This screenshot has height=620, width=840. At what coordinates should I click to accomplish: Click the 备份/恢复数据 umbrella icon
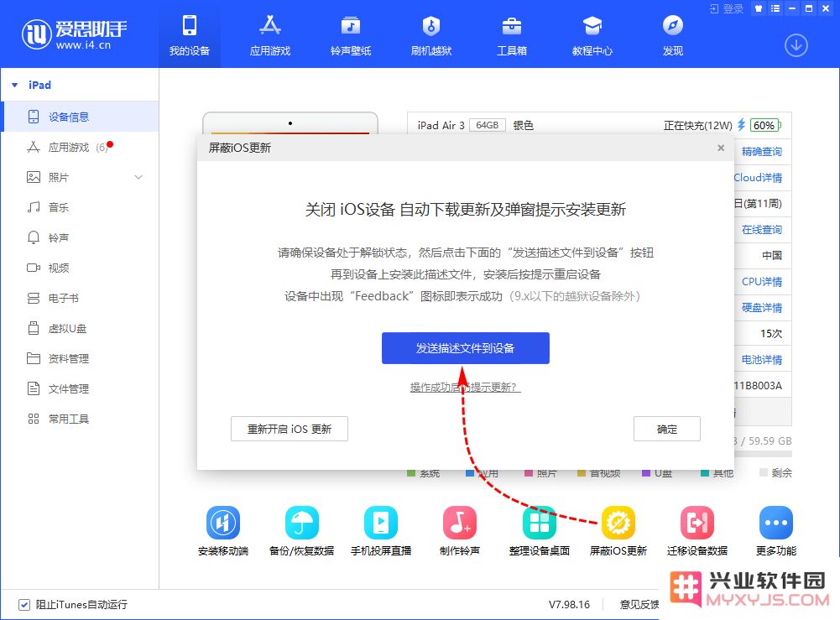301,523
